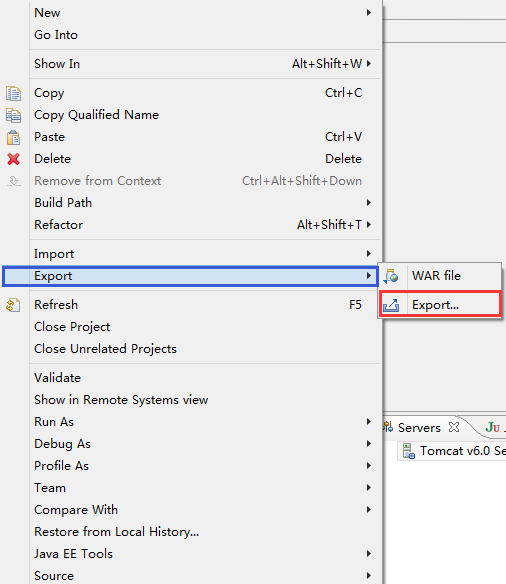Click the Alt+Shift+W shortcut text
Image resolution: width=506 pixels, height=584 pixels.
pos(327,64)
